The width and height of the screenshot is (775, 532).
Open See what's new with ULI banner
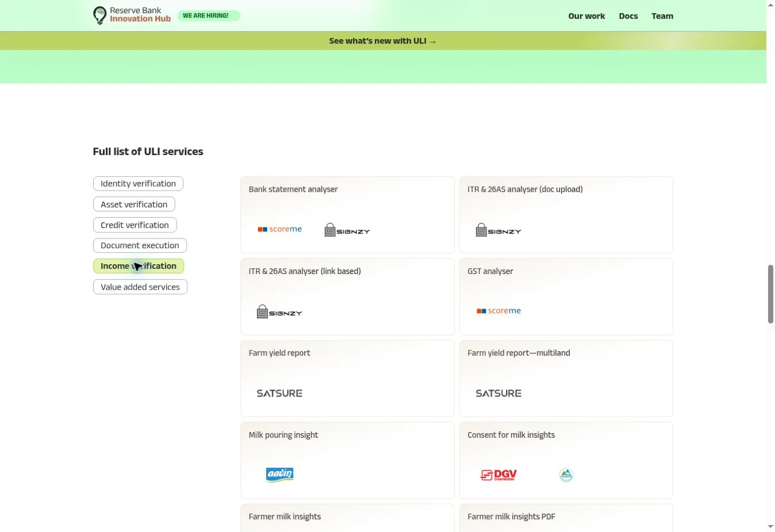coord(383,41)
